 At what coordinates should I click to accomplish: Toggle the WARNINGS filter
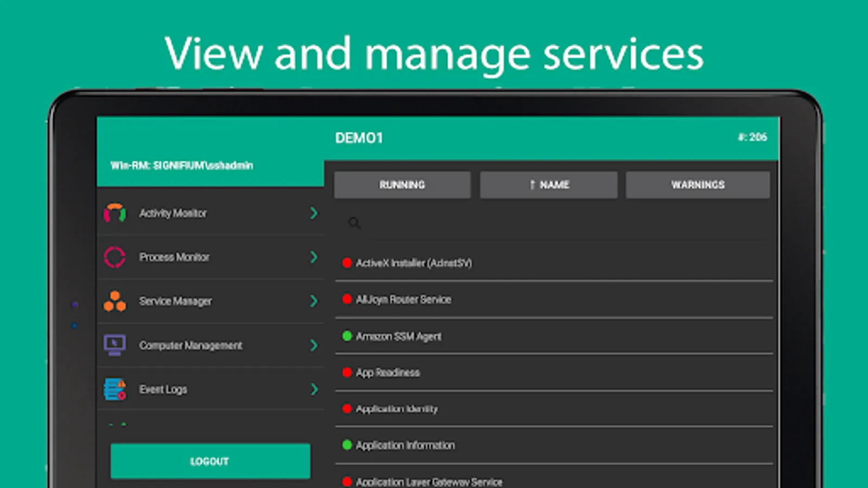point(698,185)
